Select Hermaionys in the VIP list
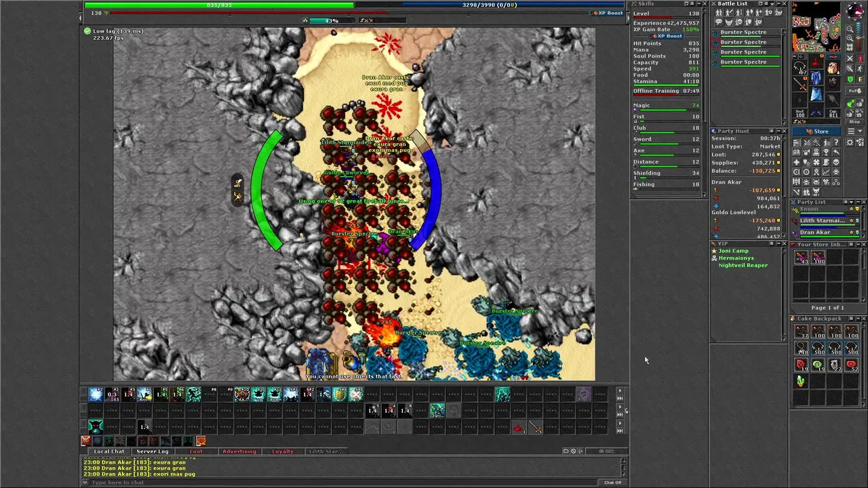This screenshot has height=488, width=868. tap(736, 258)
